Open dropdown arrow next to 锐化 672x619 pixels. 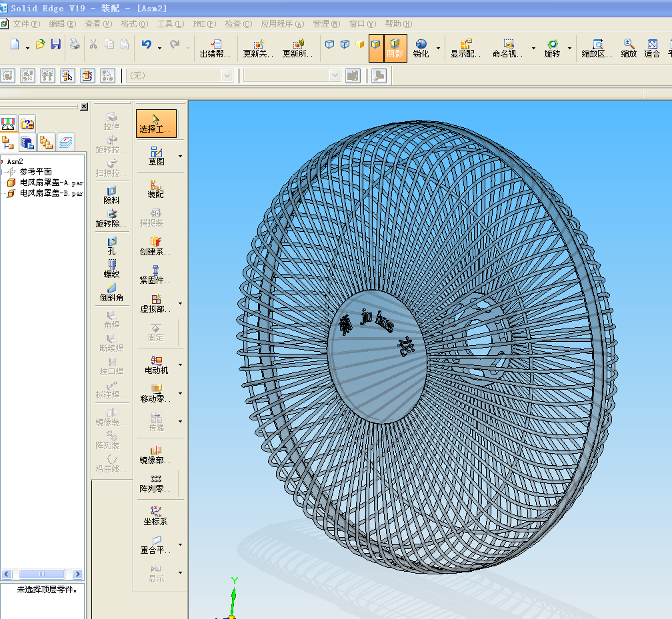438,48
